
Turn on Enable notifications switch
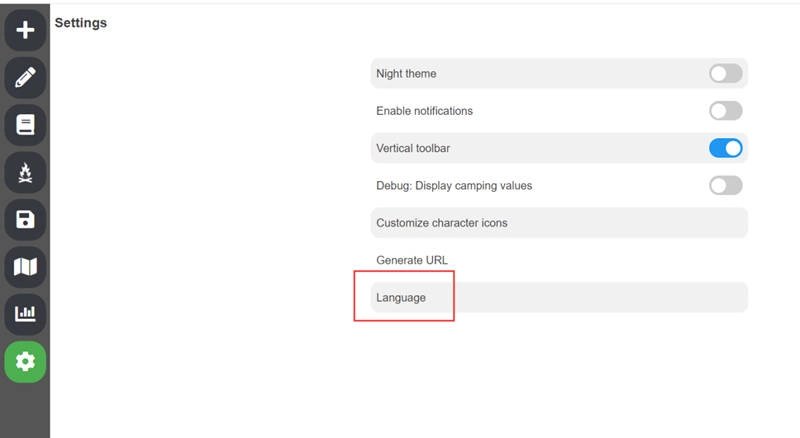[x=725, y=110]
